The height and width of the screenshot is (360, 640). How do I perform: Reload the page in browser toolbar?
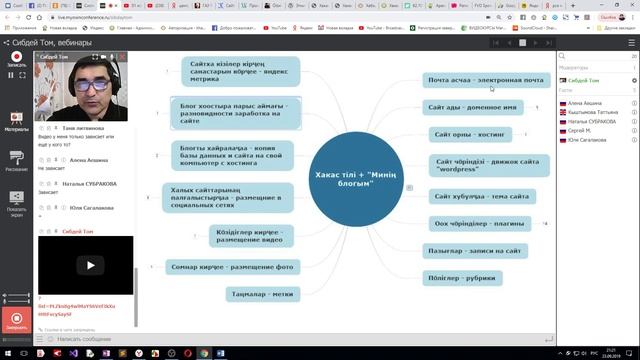[x=29, y=18]
